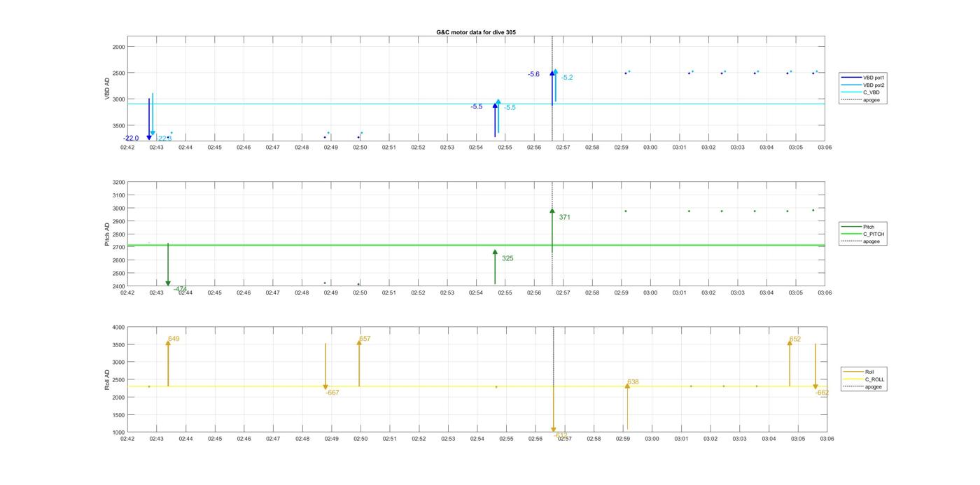This screenshot has height=485, width=980.
Task: Click the roll arrow labeled 657
Action: click(x=359, y=363)
